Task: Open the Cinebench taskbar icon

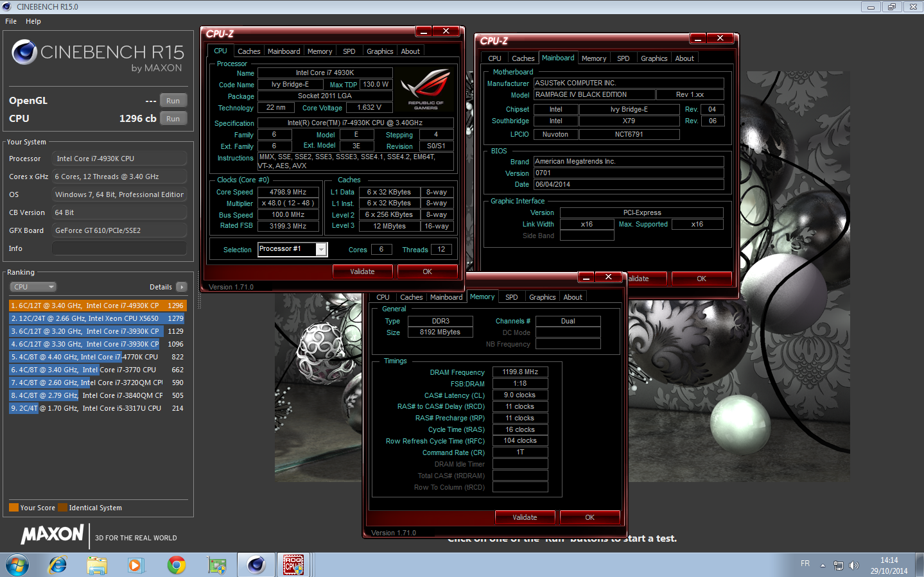Action: 256,565
